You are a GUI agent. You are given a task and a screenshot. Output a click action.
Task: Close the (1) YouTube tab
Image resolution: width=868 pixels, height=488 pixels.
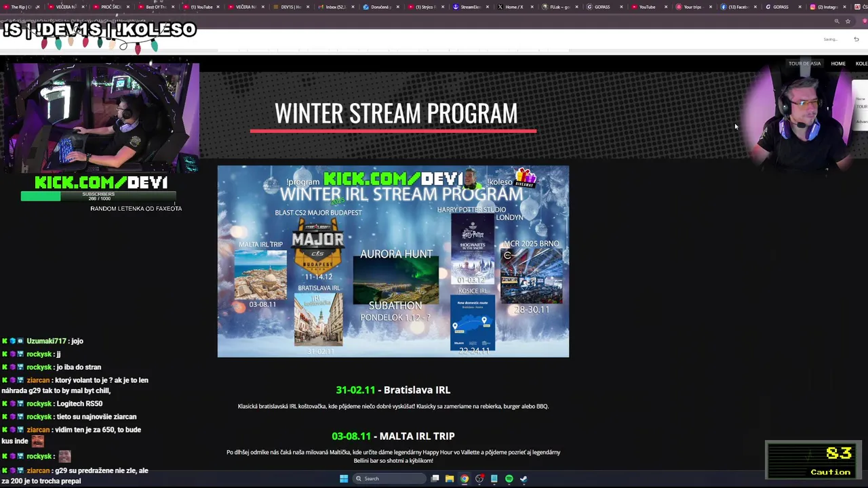click(x=218, y=7)
